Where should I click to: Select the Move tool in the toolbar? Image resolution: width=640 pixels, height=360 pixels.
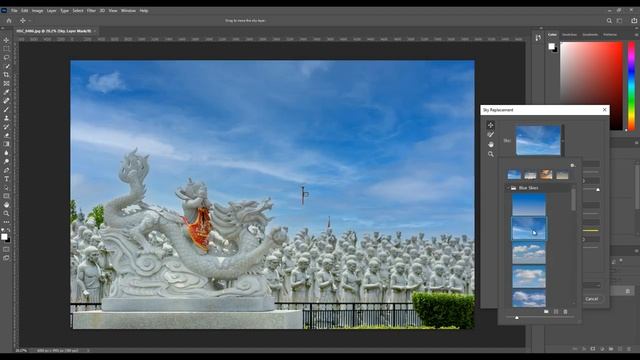click(x=6, y=40)
